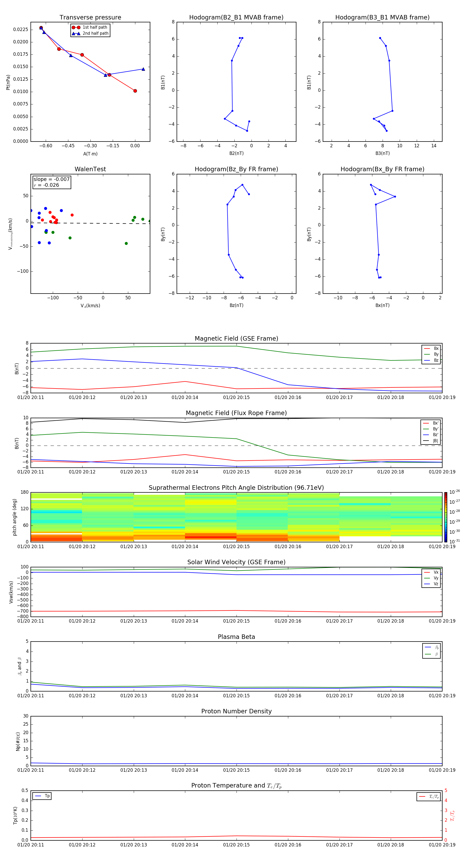Click the Vx entry in solar wind legend
This screenshot has width=473, height=868.
coord(431,573)
